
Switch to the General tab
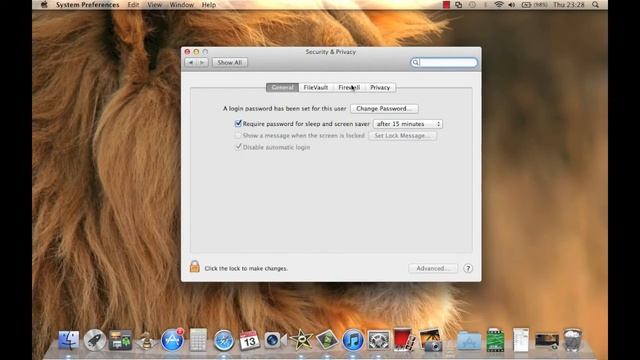(282, 87)
